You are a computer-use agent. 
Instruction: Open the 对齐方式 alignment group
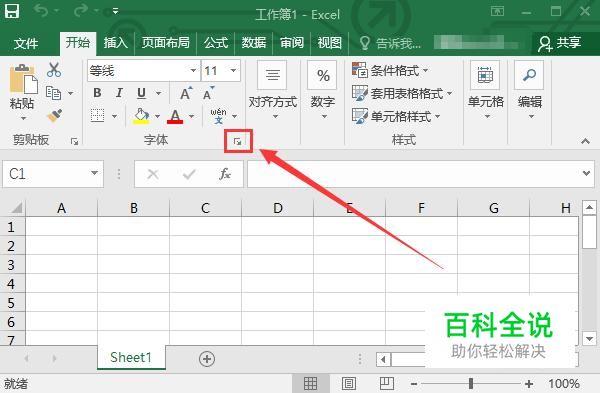tap(272, 90)
